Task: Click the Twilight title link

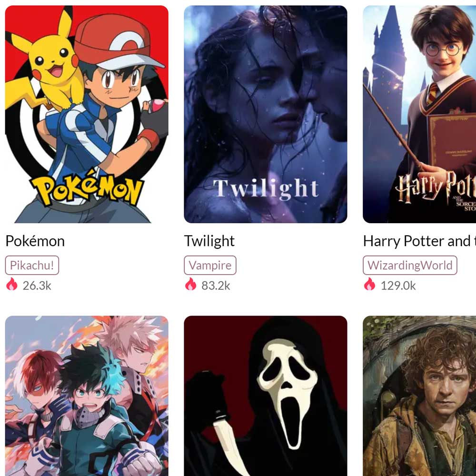Action: pos(209,241)
